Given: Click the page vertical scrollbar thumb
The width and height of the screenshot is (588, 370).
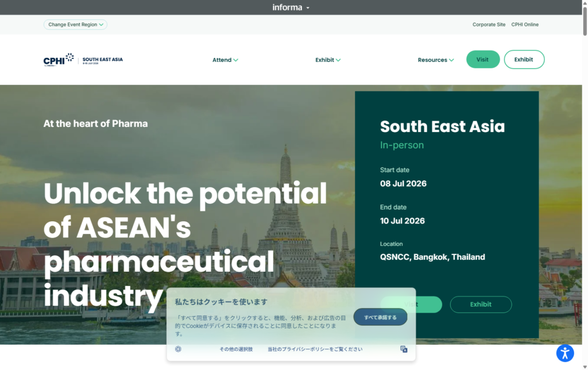Looking at the screenshot, I should pos(585,21).
